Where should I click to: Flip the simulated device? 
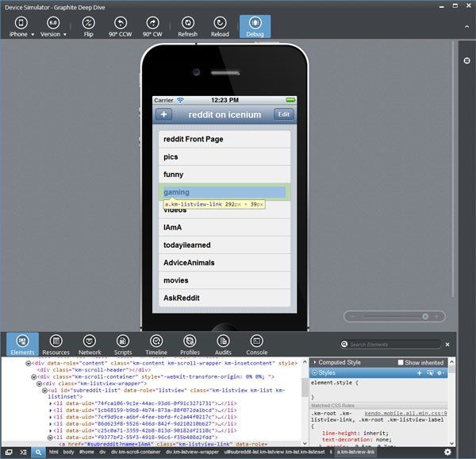point(88,27)
